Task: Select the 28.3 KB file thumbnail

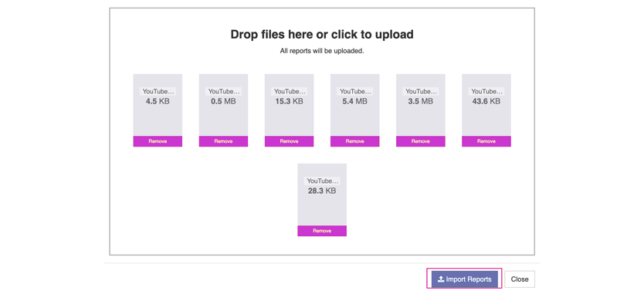Action: click(322, 195)
